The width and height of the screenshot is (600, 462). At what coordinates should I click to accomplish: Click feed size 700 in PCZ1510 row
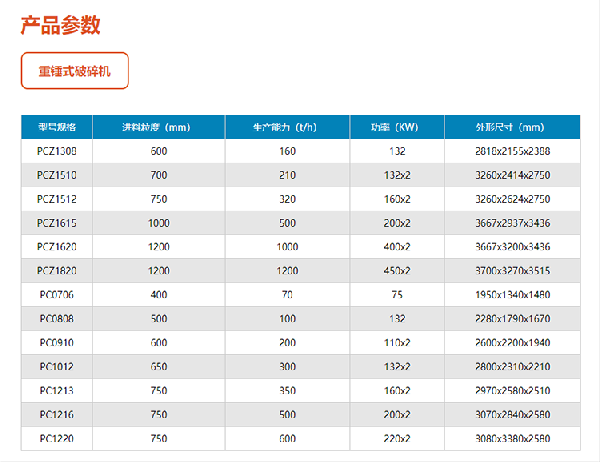click(159, 175)
